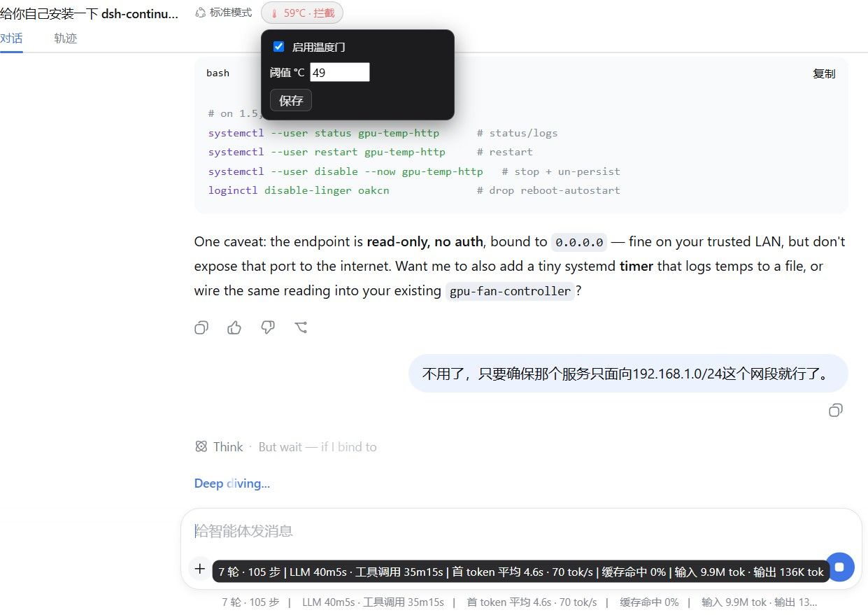Switch to the 轨迹 tab
Viewport: 868px width, 615px height.
point(65,38)
